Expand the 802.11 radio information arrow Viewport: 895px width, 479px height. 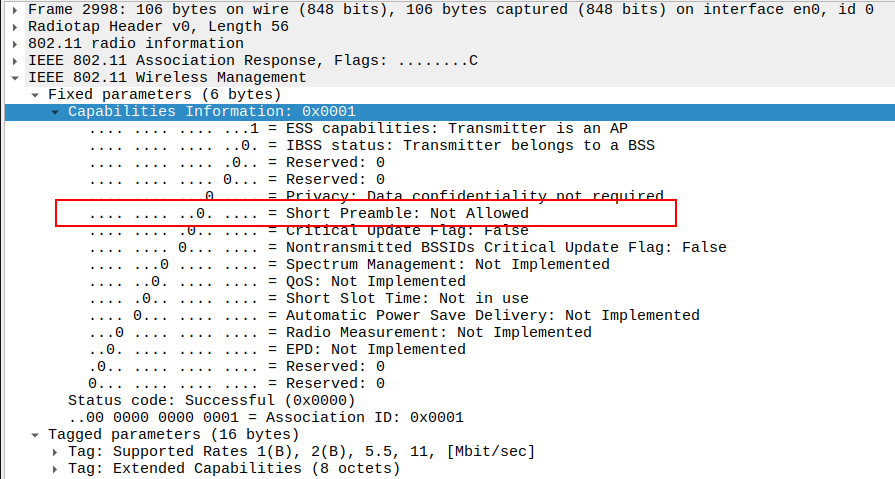pyautogui.click(x=15, y=43)
